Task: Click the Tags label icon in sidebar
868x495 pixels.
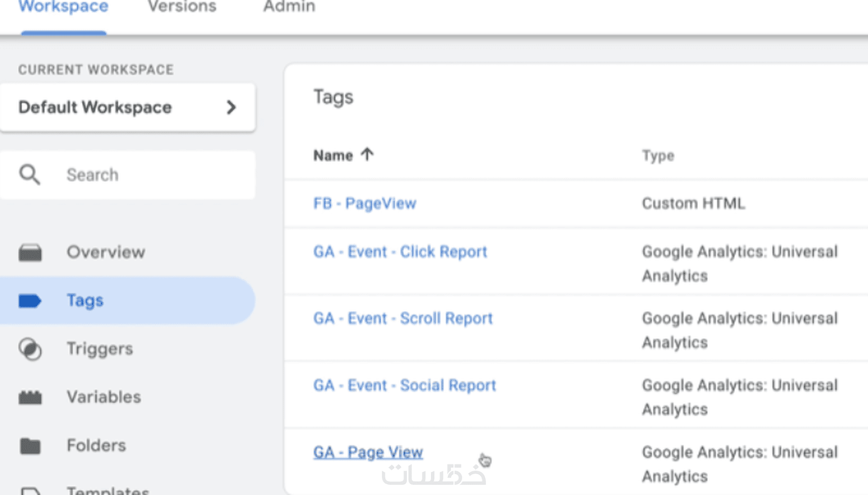Action: click(x=30, y=301)
